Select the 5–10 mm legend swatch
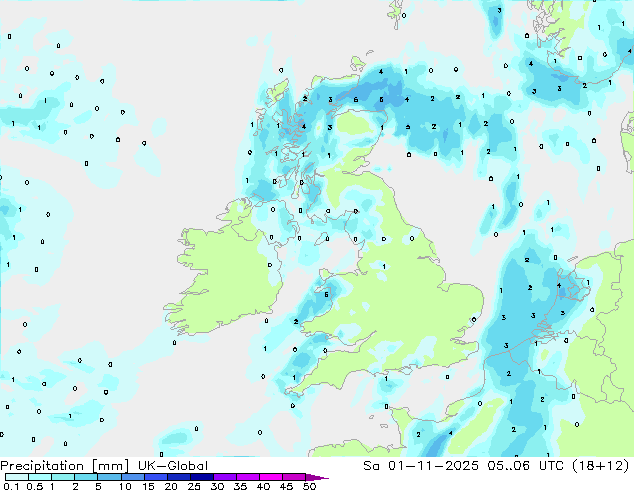Viewport: 634px width, 490px height. [x=109, y=477]
